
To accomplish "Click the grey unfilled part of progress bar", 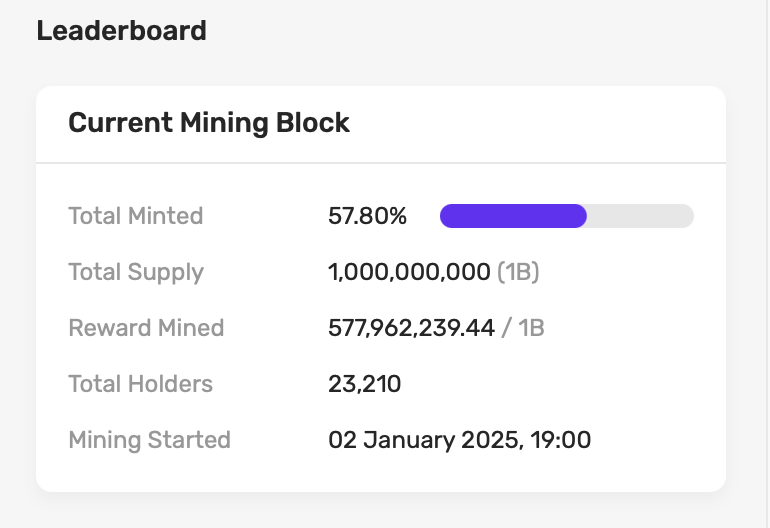I will 640,216.
